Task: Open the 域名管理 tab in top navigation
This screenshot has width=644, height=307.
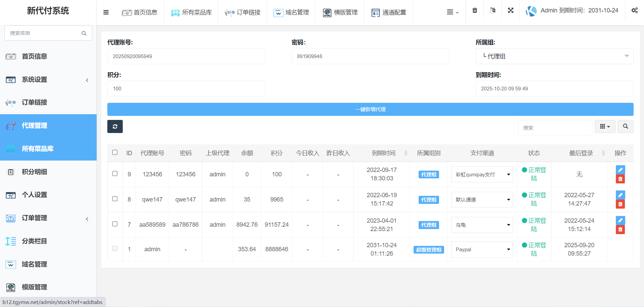Action: coord(291,12)
